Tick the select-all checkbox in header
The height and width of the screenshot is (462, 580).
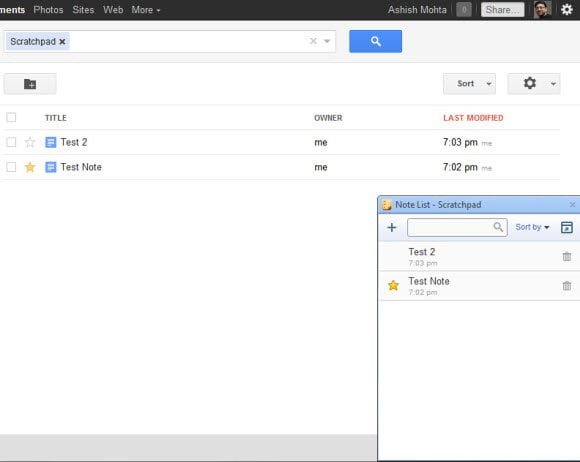click(x=11, y=117)
